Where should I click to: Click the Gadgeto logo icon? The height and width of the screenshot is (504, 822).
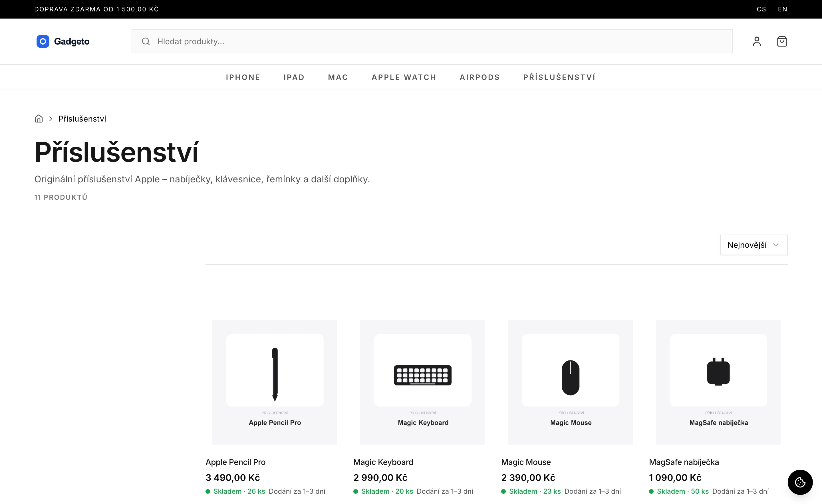tap(43, 41)
